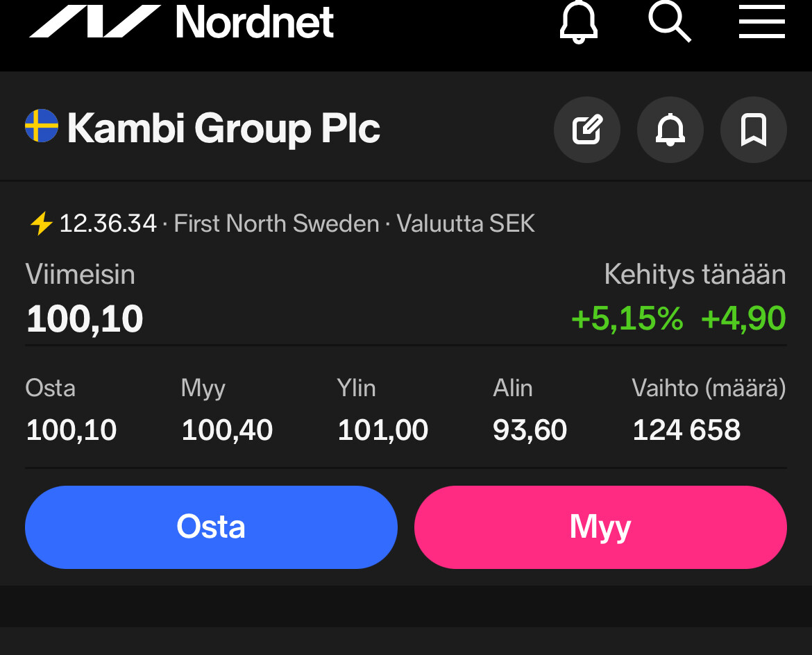The height and width of the screenshot is (655, 812).
Task: Bookmark Kambi Group to watchlist
Action: 753,130
